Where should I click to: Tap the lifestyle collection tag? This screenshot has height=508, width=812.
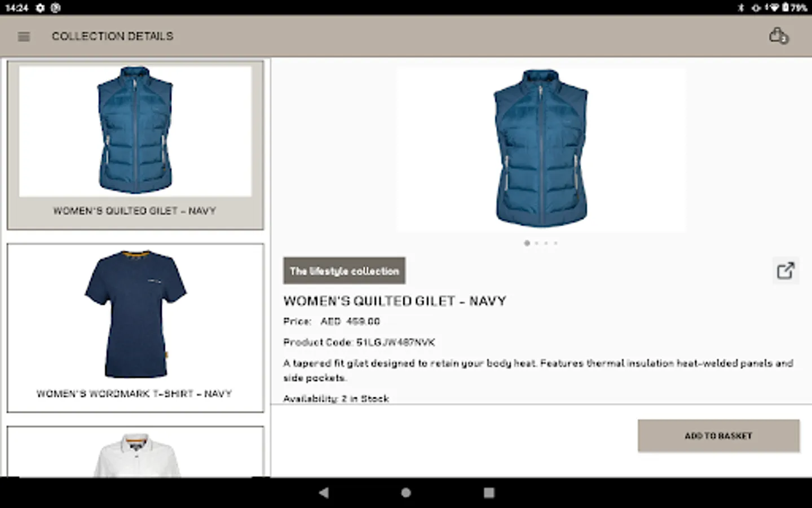tap(344, 271)
